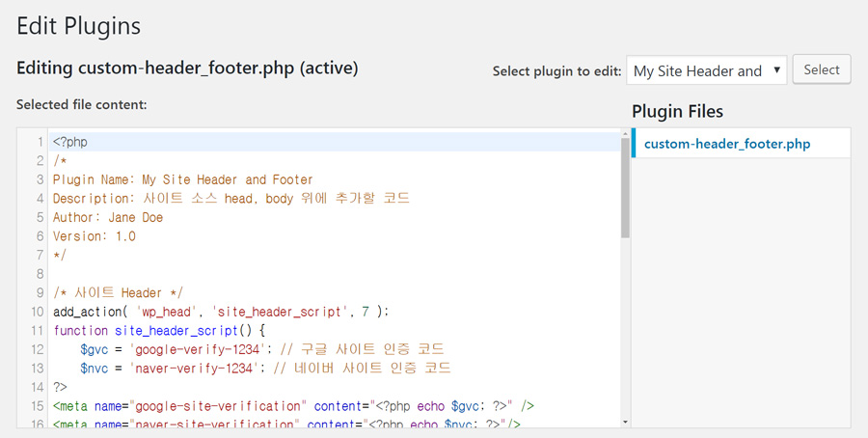Image resolution: width=868 pixels, height=438 pixels.
Task: Click the Version: 1.0 line
Action: [95, 236]
